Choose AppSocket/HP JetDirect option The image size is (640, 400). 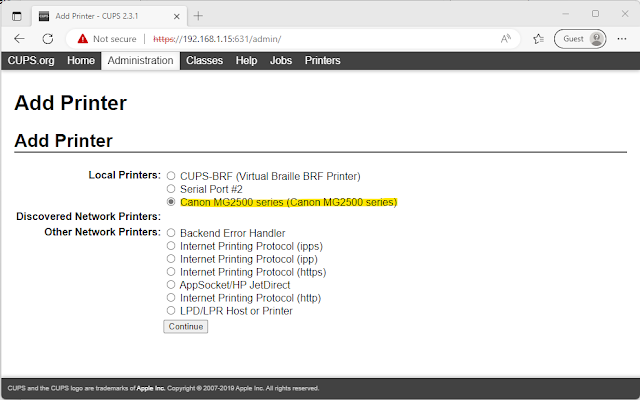[171, 285]
